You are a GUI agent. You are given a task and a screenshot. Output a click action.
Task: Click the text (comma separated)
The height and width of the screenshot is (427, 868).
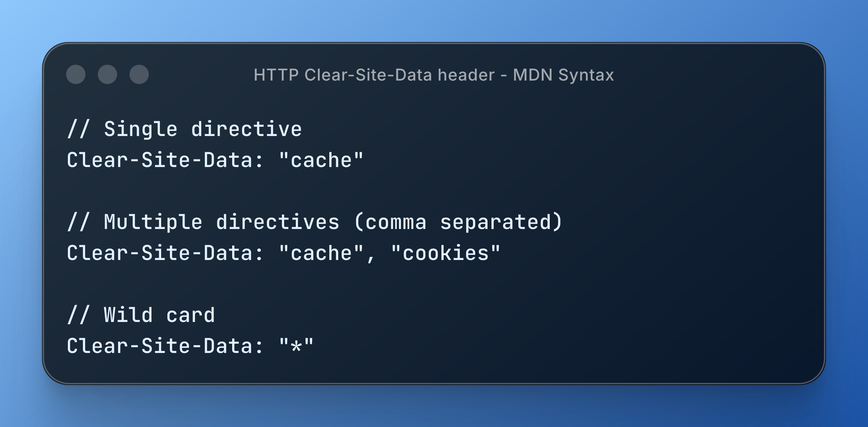point(458,222)
